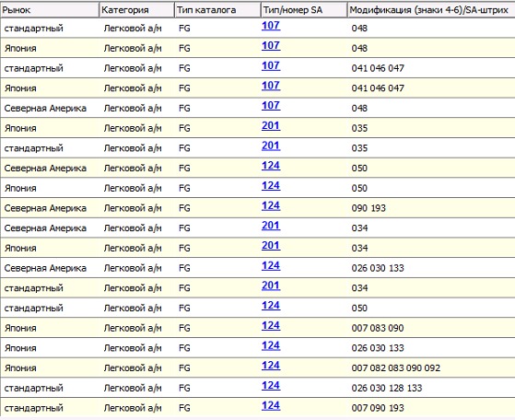Screen dimensions: 515x420
Task: Open link 107 for Северная Америка row
Action: (271, 105)
